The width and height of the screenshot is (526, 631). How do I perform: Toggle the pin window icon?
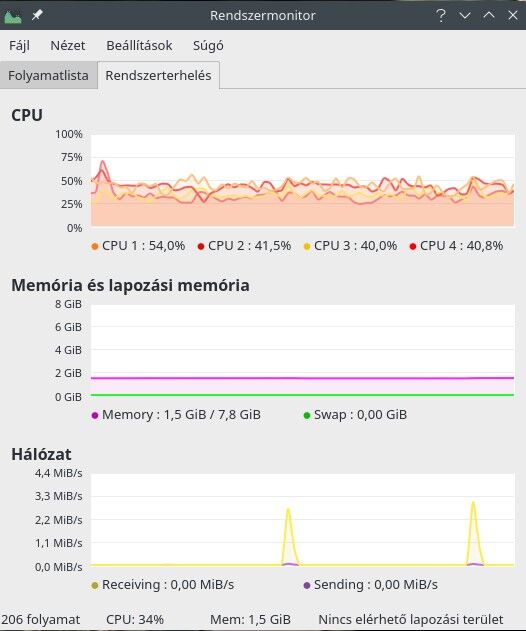(x=37, y=15)
